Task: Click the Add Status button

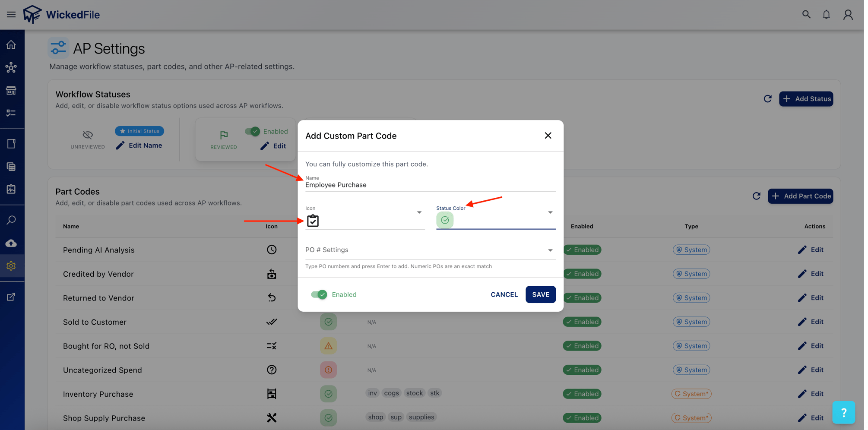Action: coord(806,99)
